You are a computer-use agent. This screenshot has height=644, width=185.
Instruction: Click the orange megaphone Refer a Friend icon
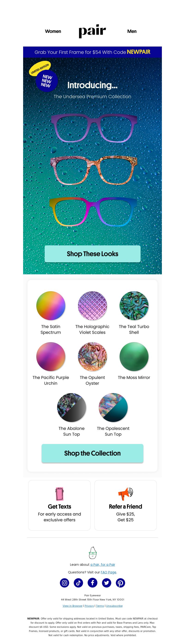point(125,494)
